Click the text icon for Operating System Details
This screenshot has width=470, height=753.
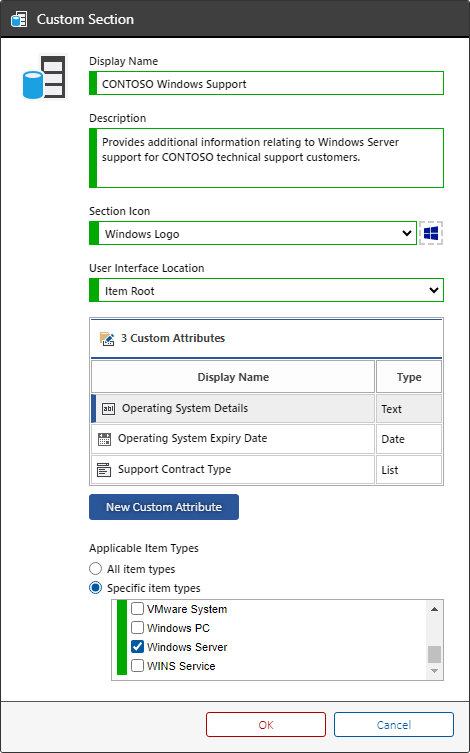pyautogui.click(x=108, y=409)
